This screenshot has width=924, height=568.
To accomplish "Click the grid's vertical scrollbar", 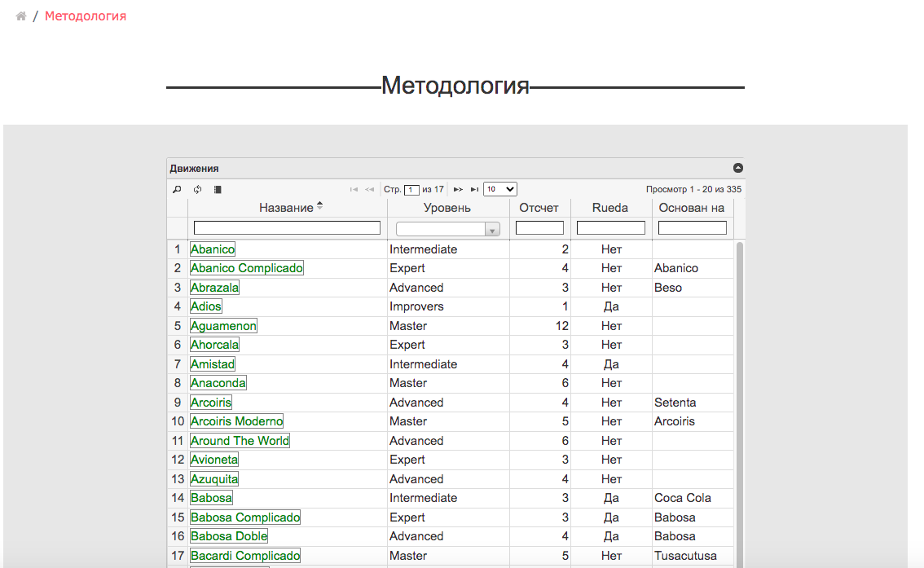I will click(740, 404).
